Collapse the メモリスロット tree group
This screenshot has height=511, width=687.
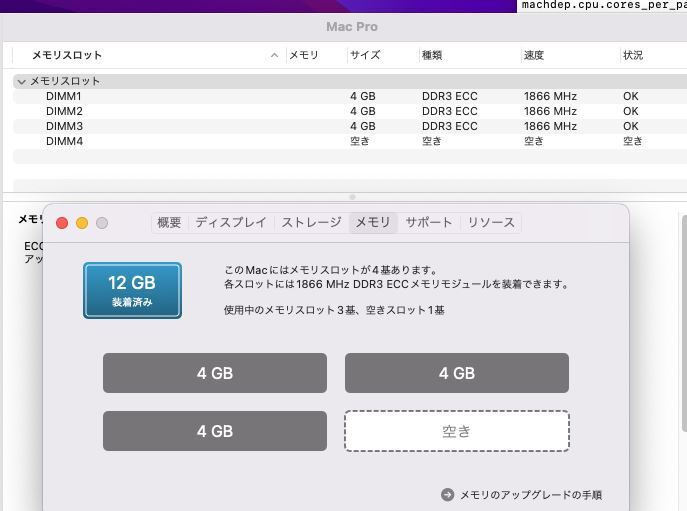21,82
